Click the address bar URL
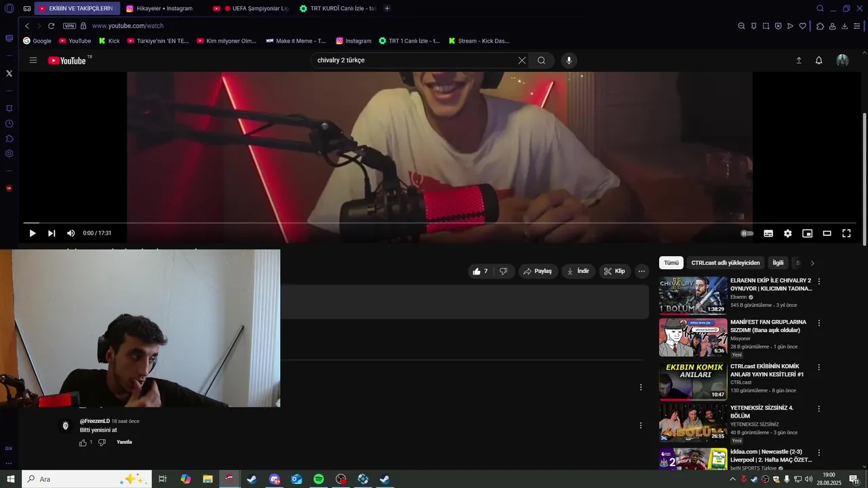 127,26
